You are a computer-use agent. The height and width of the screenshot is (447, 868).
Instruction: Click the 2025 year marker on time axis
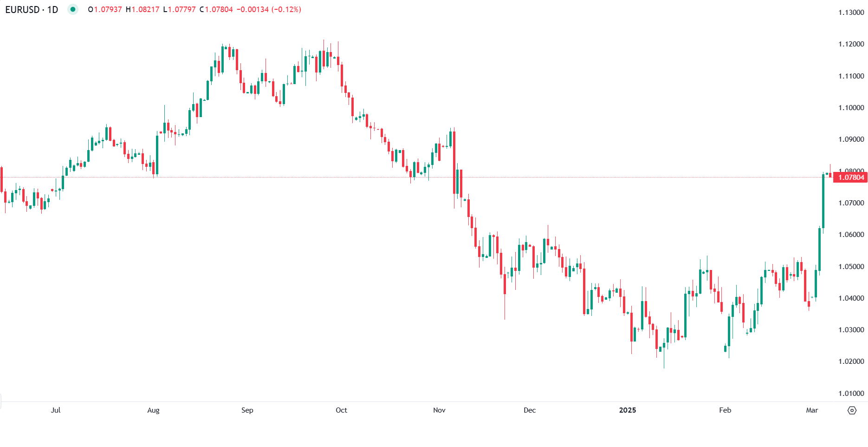click(628, 410)
